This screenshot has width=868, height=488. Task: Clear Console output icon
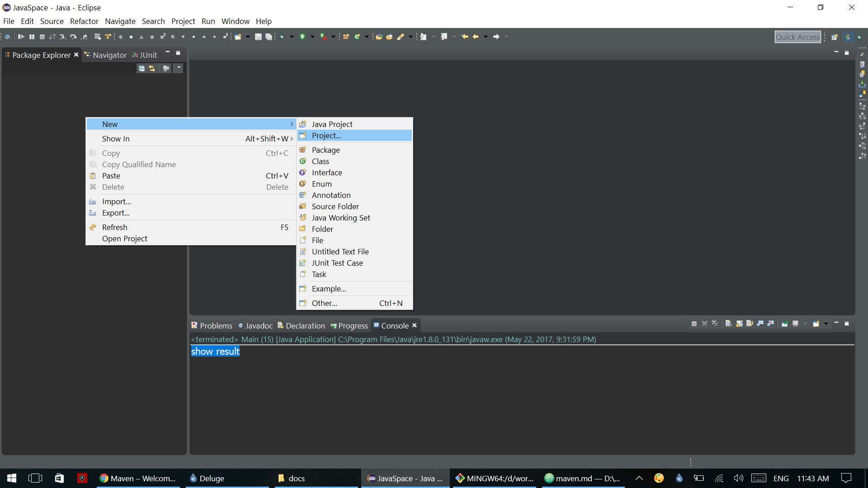(728, 324)
